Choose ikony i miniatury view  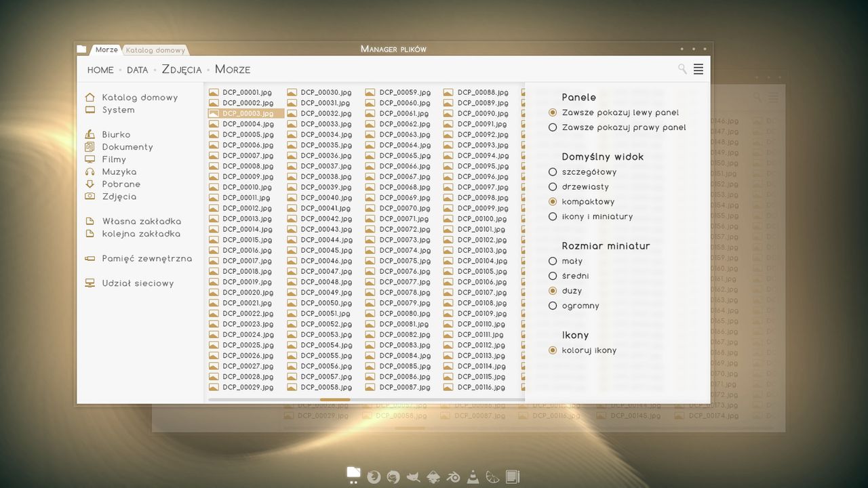coord(591,217)
